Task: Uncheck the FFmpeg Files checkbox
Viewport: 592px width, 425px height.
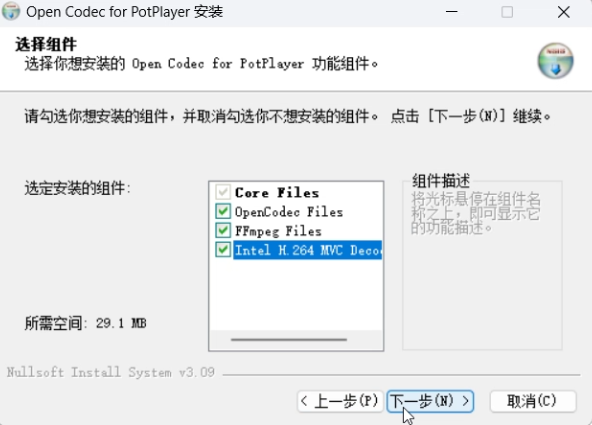Action: 223,231
